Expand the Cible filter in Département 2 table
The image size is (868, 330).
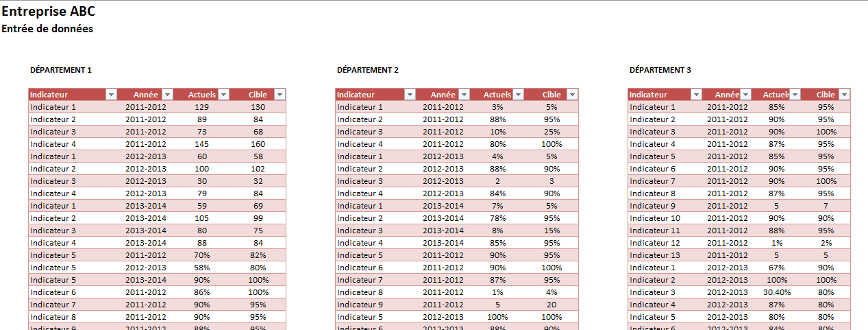[571, 95]
